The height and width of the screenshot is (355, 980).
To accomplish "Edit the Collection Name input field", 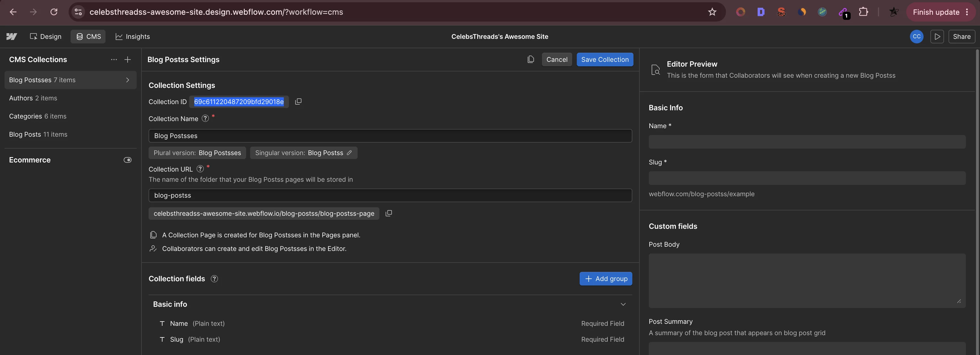I will pyautogui.click(x=390, y=136).
